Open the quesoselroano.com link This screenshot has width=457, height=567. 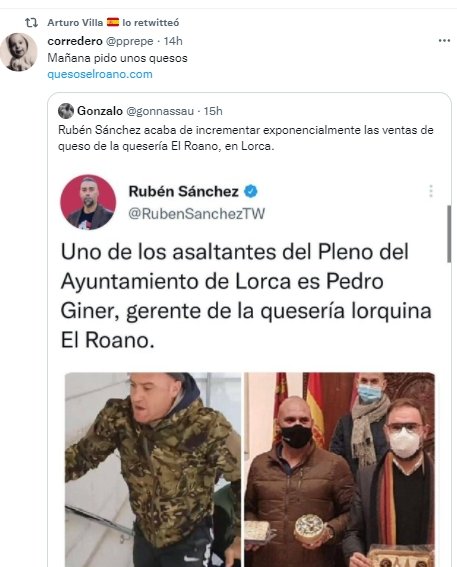pyautogui.click(x=100, y=74)
